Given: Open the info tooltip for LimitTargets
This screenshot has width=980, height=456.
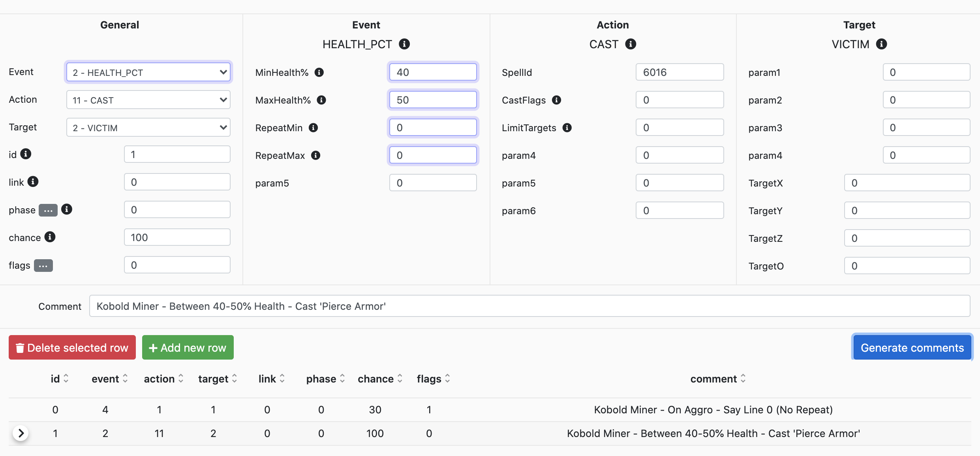Looking at the screenshot, I should pyautogui.click(x=567, y=128).
